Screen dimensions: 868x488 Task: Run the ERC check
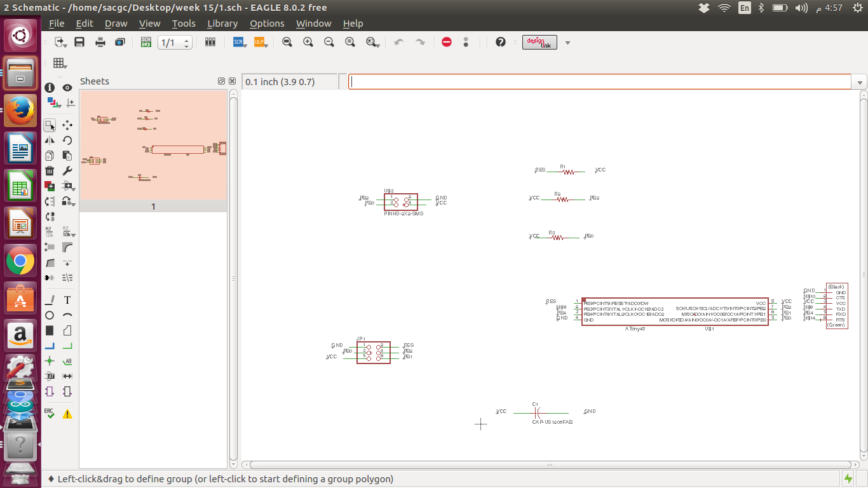[x=50, y=414]
